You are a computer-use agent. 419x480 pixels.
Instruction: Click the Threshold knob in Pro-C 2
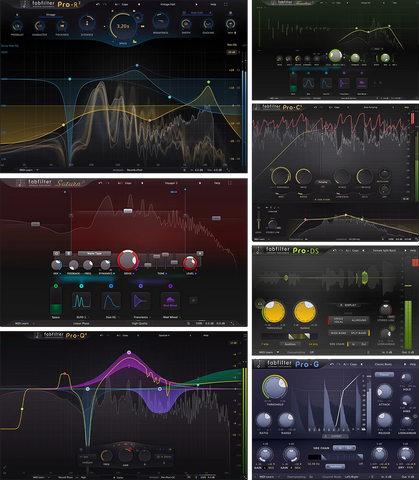click(280, 176)
